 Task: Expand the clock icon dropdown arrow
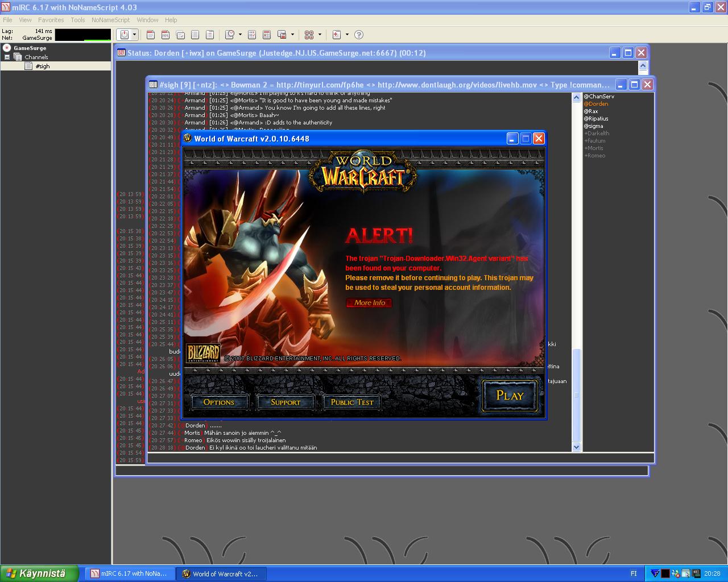click(x=240, y=35)
